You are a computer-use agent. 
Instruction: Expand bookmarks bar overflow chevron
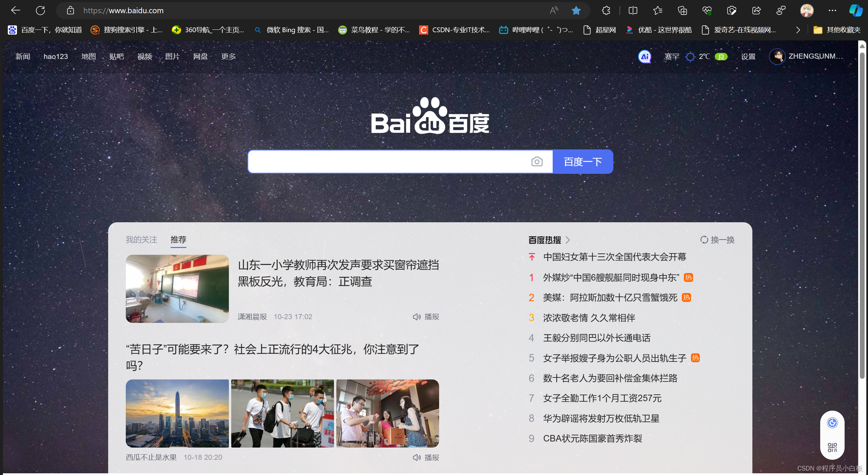tap(798, 30)
